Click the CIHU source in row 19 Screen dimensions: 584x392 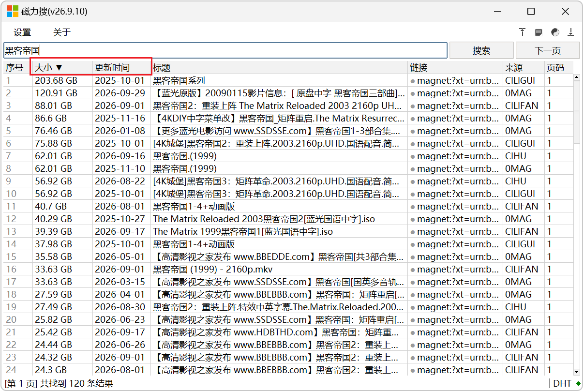tap(516, 307)
